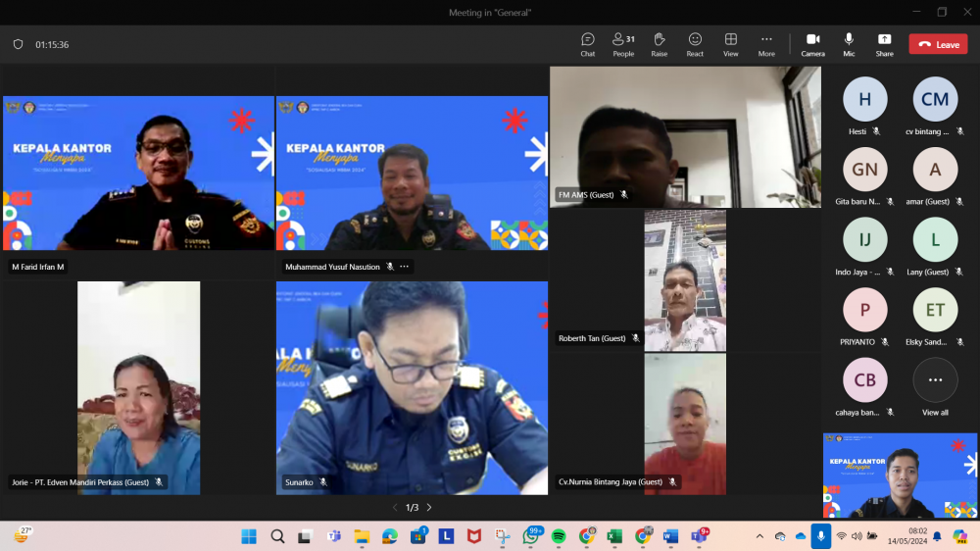Toggle the Mic mute state
The width and height of the screenshot is (980, 551).
(849, 44)
